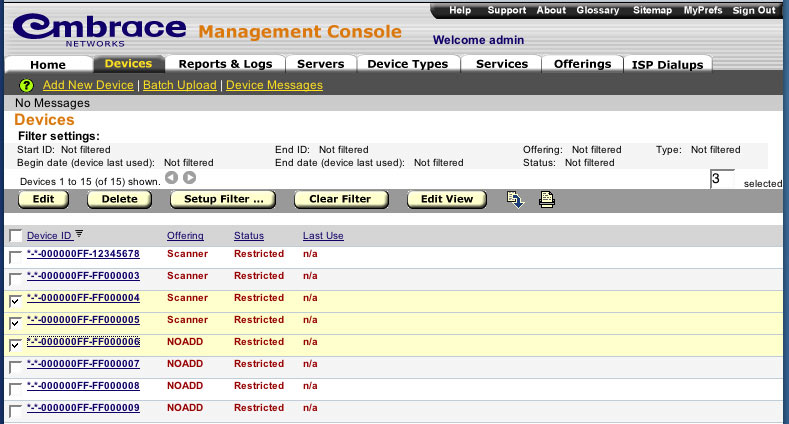This screenshot has height=424, width=789.
Task: Open device *-*-000000FF-FF000008 link
Action: tap(83, 386)
